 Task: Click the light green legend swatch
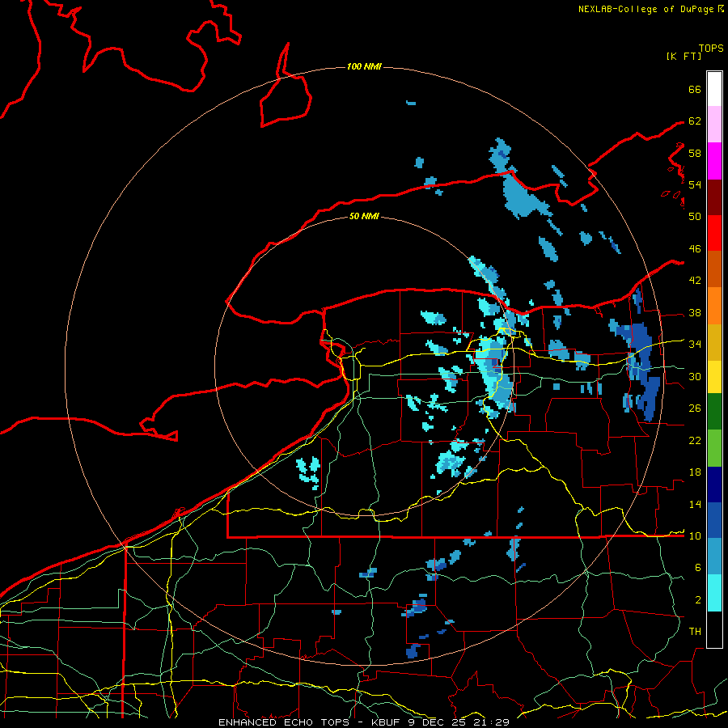point(714,448)
